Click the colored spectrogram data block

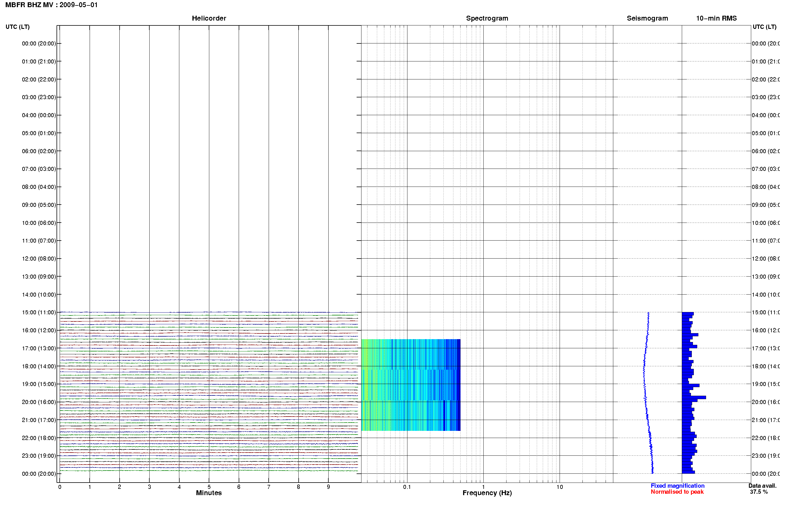pyautogui.click(x=411, y=385)
